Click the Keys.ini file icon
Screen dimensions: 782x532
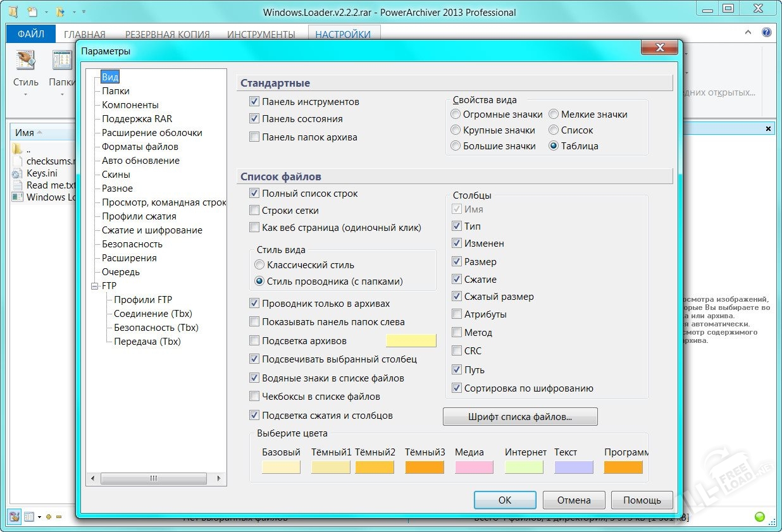click(17, 173)
